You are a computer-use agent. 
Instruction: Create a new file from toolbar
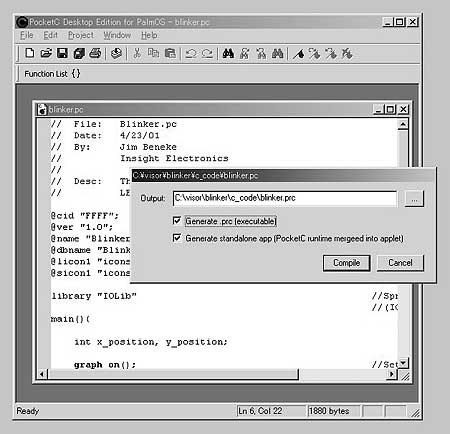(30, 53)
